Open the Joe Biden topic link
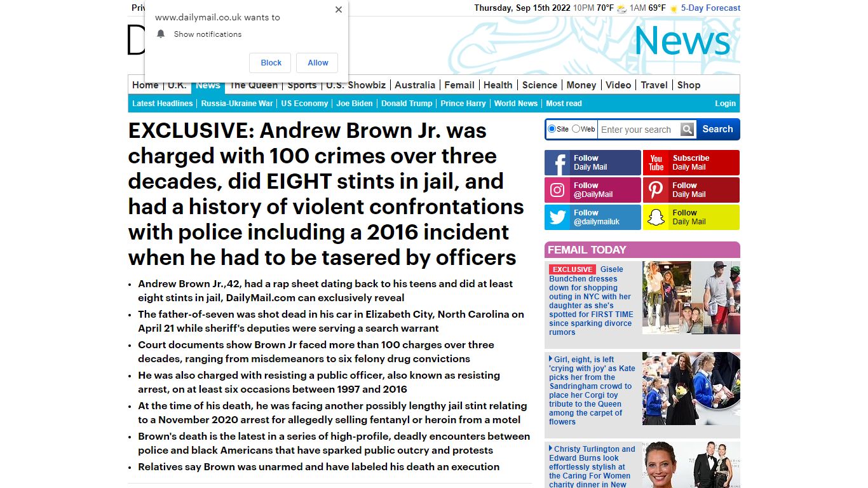This screenshot has width=868, height=488. (x=355, y=104)
